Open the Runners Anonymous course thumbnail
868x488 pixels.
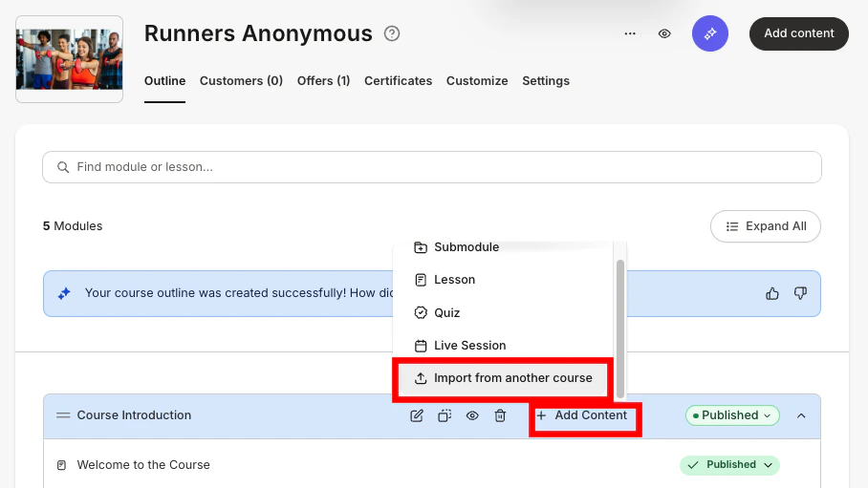[x=69, y=59]
